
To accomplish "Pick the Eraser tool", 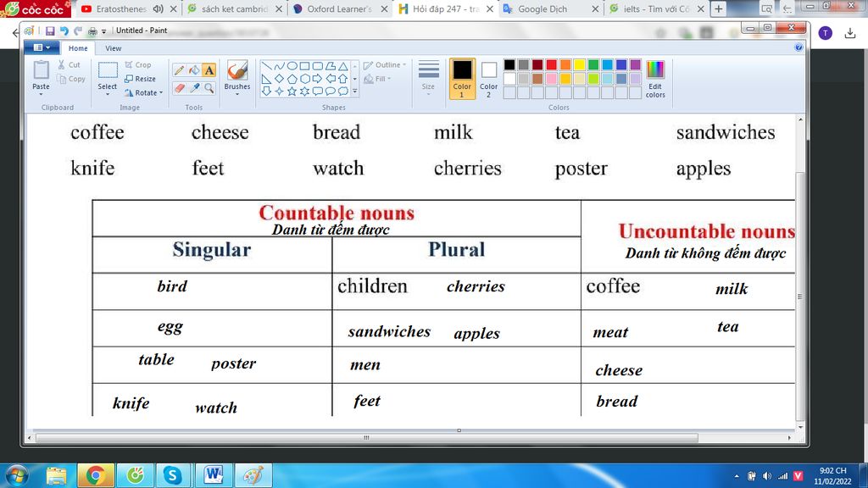I will point(179,88).
